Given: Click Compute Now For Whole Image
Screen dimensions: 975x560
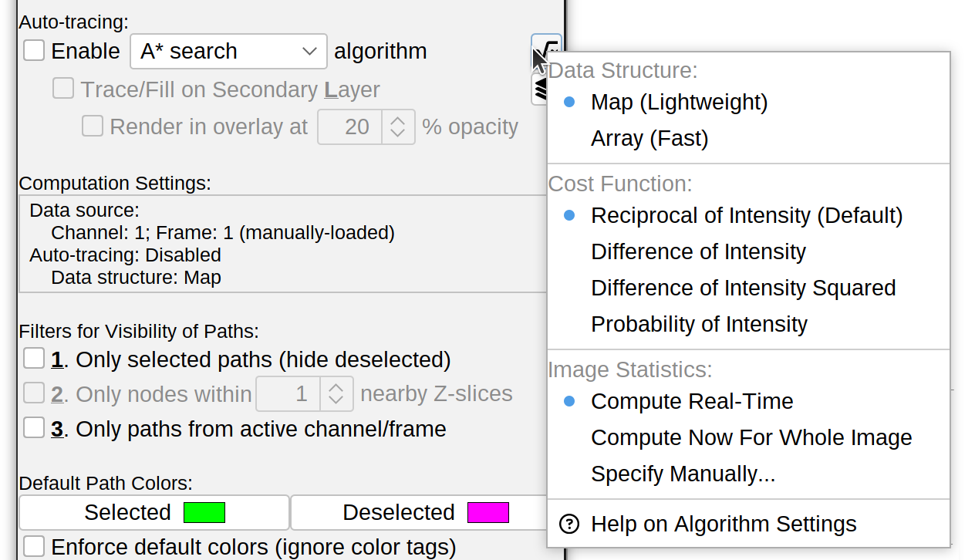Looking at the screenshot, I should (x=751, y=438).
